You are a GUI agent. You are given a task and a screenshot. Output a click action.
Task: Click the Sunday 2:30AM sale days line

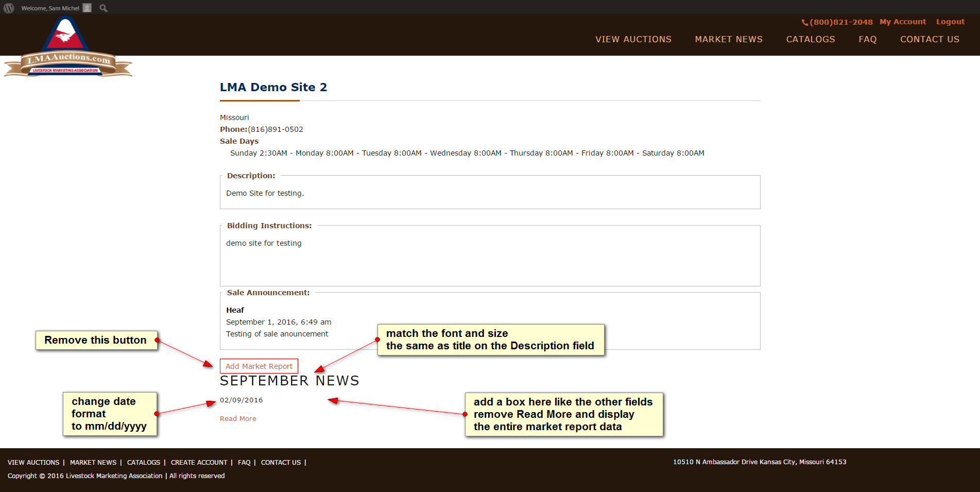click(467, 153)
